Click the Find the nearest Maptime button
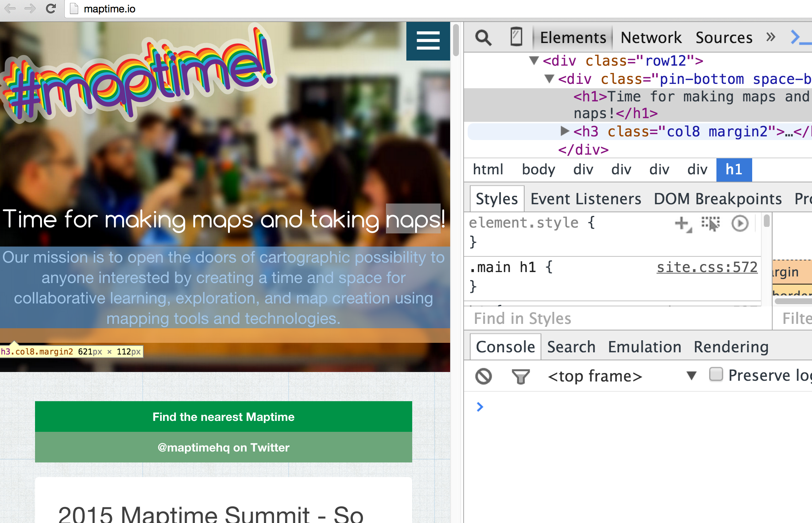Screen dimensions: 812x523 click(223, 417)
